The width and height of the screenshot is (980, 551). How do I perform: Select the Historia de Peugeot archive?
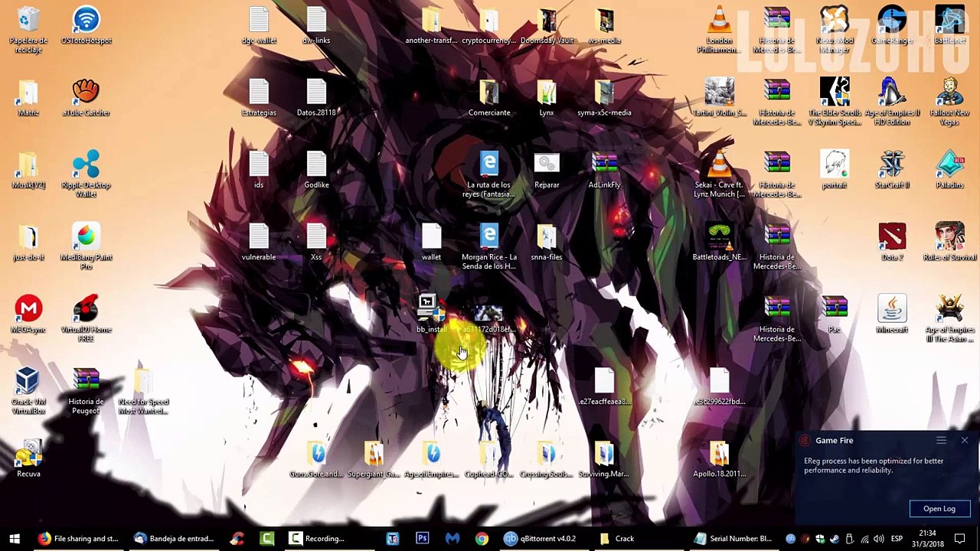point(86,391)
